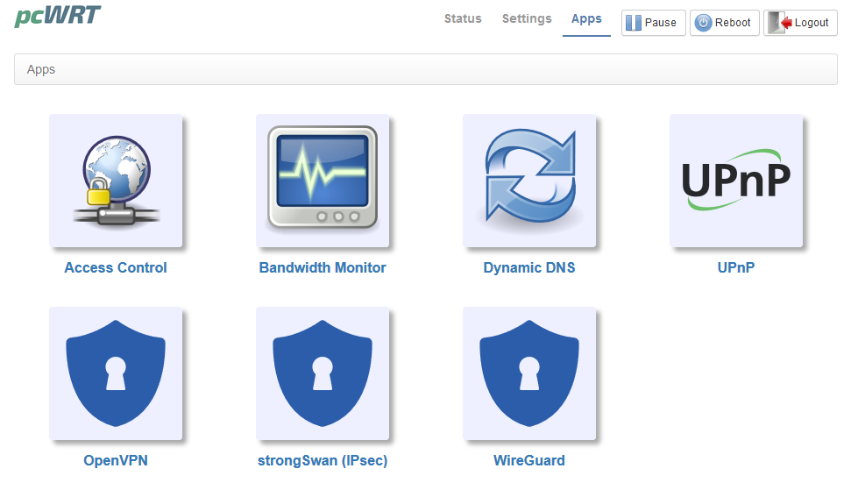Click the UPnP text link
Image resolution: width=858 pixels, height=504 pixels.
[x=736, y=268]
